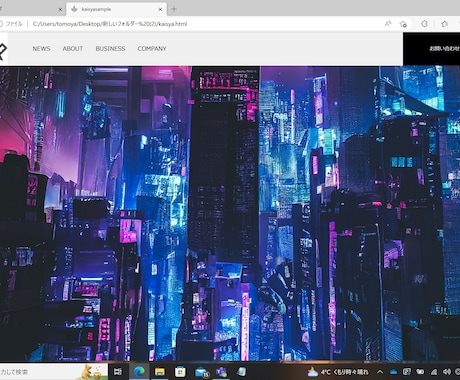Switch to the kaisyasample browser tab

tap(116, 9)
